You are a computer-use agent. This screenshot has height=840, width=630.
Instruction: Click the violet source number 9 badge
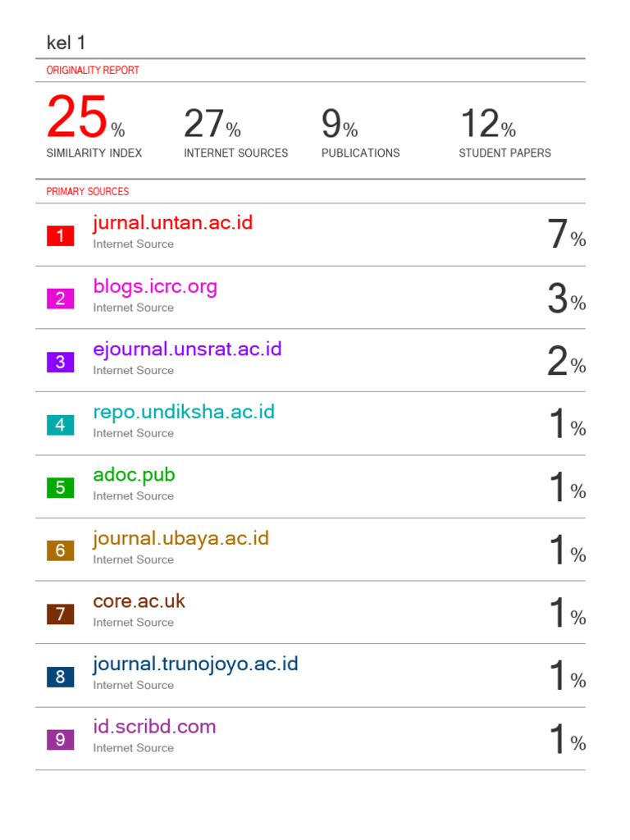(60, 740)
